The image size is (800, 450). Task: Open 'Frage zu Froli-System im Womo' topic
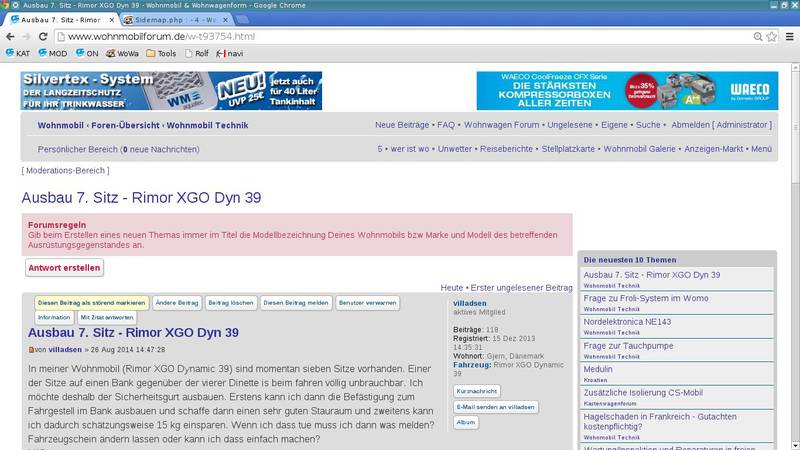coord(646,298)
